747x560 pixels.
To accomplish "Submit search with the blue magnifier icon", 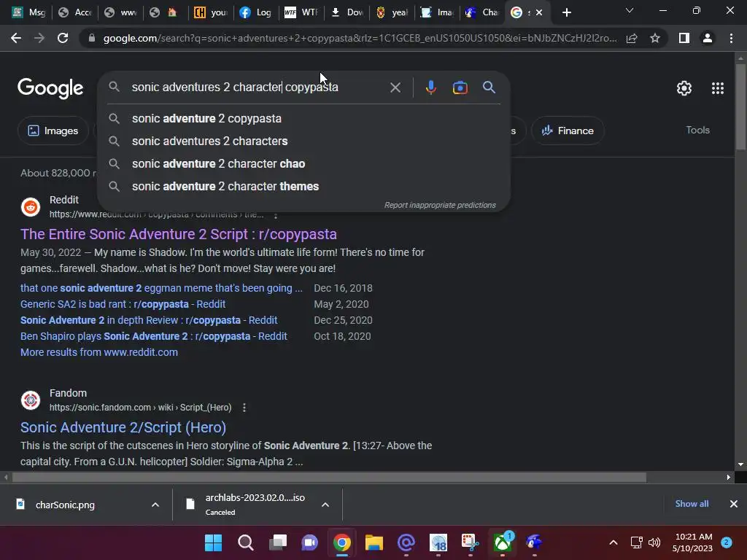I will (x=489, y=87).
